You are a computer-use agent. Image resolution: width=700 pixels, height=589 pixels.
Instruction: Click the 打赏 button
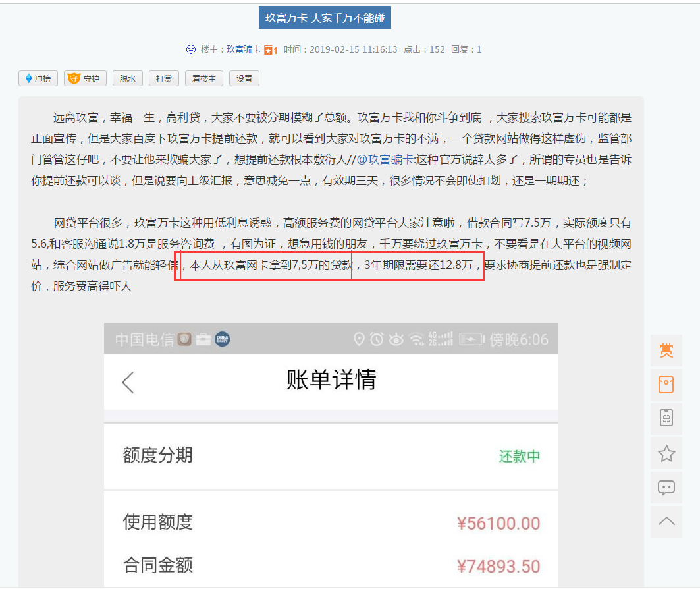164,78
